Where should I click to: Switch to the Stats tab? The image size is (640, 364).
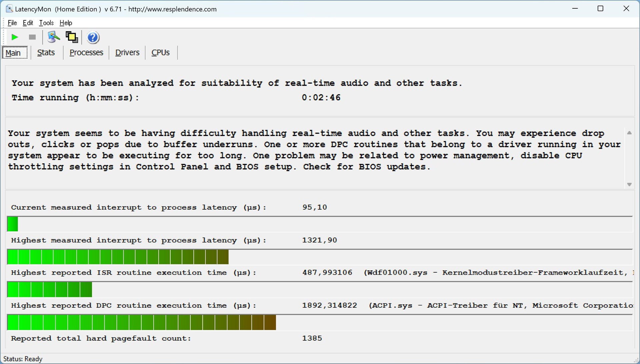(x=46, y=53)
